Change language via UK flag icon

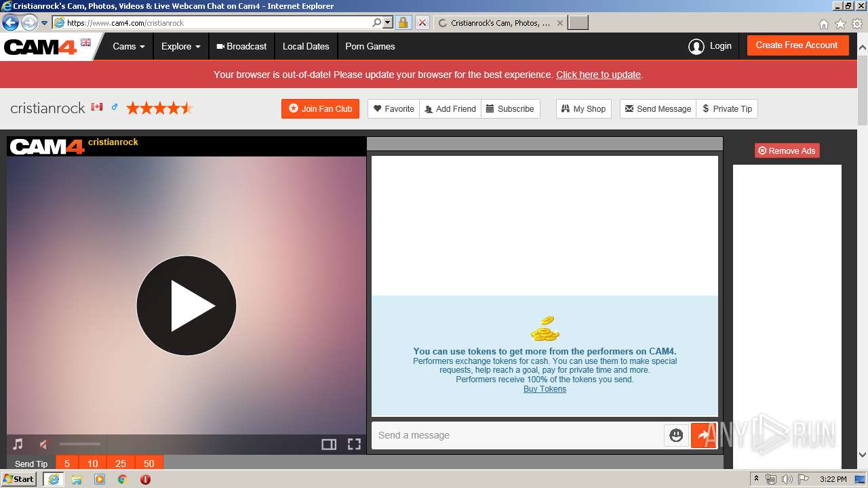coord(85,42)
